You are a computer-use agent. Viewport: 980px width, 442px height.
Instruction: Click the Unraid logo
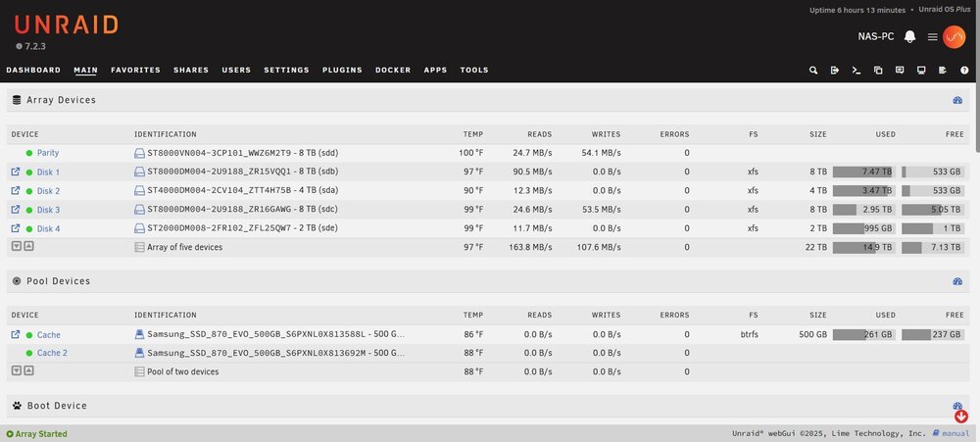click(67, 25)
